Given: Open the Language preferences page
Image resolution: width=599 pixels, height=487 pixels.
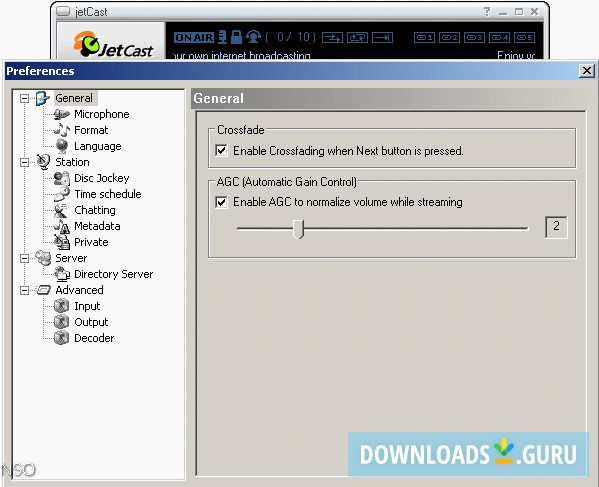Looking at the screenshot, I should point(97,146).
